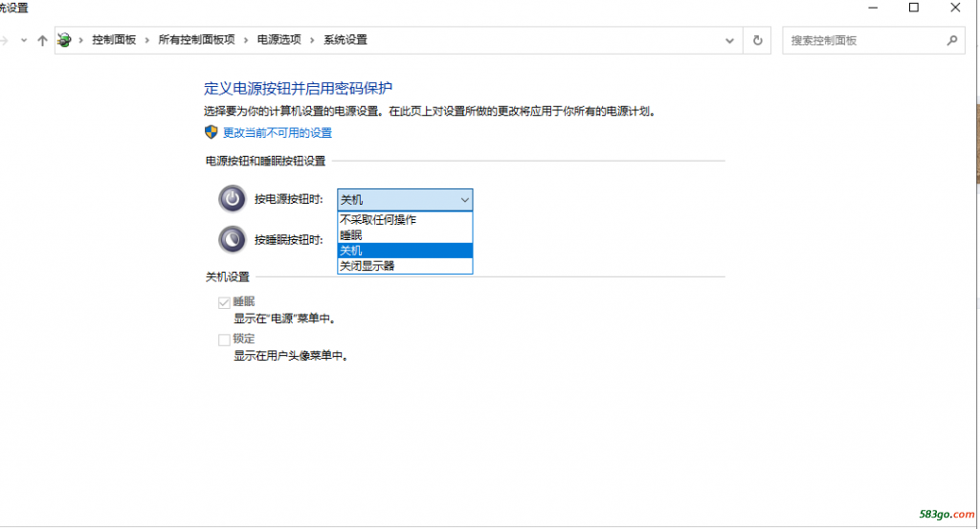Enable the 锁定 checkbox
The image size is (980, 529).
coord(224,340)
